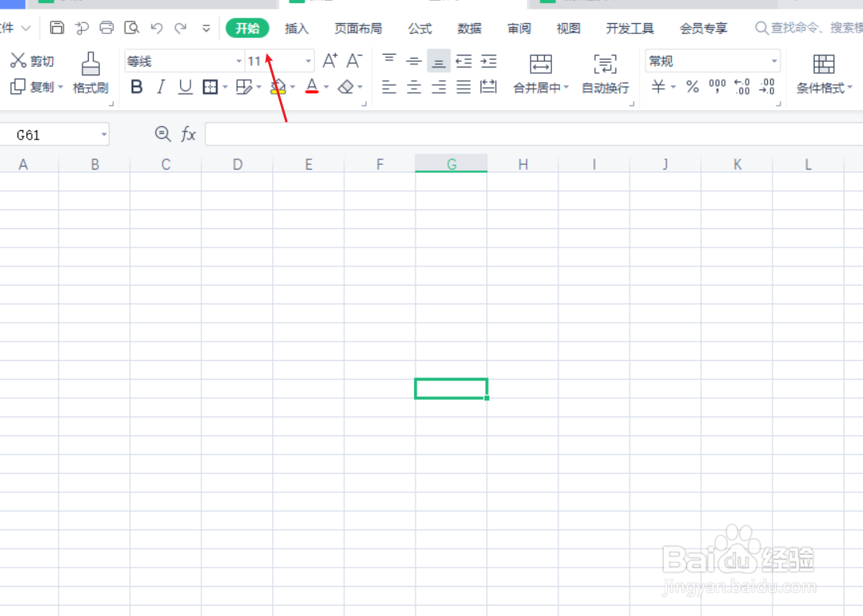Open Print Preview icon

click(132, 28)
